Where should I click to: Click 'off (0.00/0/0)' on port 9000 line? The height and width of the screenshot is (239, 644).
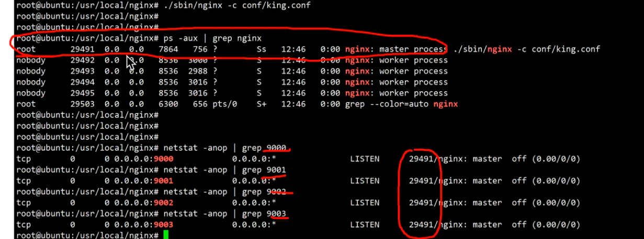click(546, 159)
